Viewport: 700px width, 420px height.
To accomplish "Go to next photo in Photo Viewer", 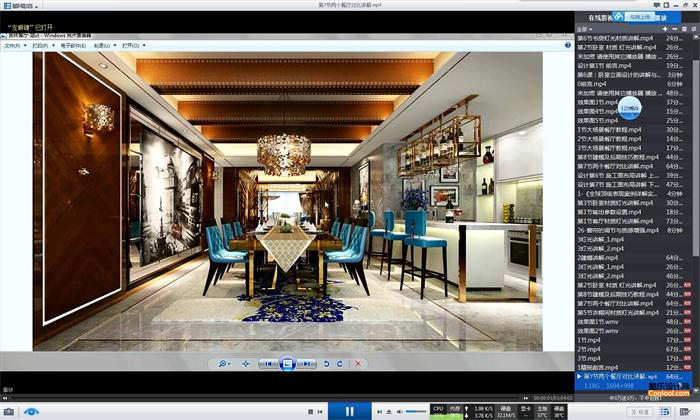I will pos(306,364).
